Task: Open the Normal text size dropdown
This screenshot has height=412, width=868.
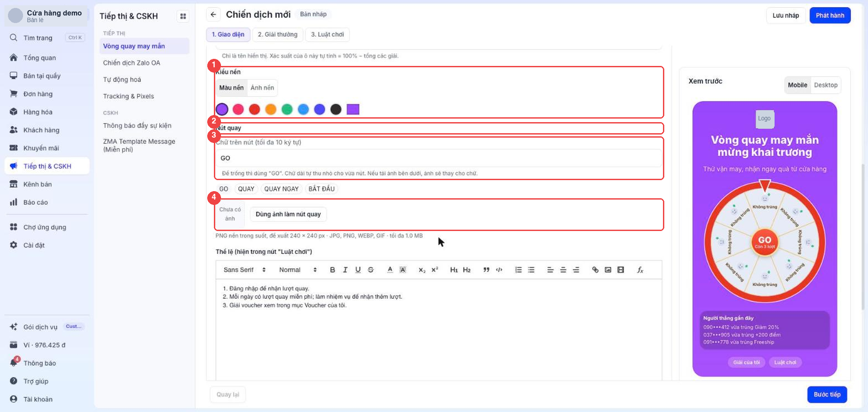Action: pos(298,270)
